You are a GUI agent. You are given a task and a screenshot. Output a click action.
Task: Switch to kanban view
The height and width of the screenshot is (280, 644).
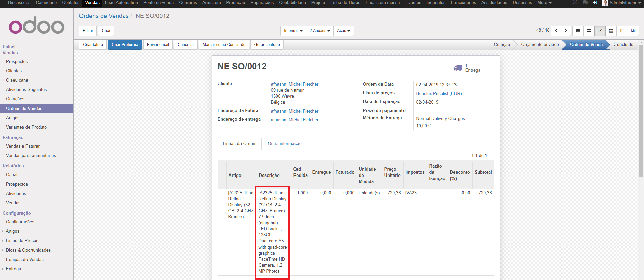point(589,31)
